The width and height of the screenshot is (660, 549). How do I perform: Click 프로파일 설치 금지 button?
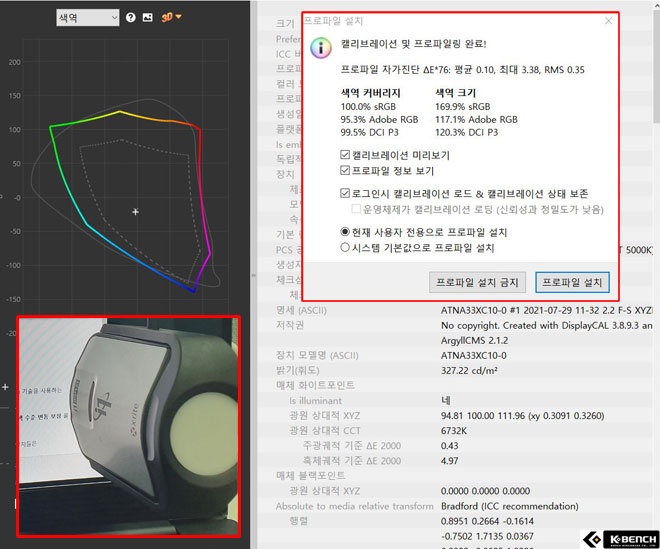tap(477, 282)
